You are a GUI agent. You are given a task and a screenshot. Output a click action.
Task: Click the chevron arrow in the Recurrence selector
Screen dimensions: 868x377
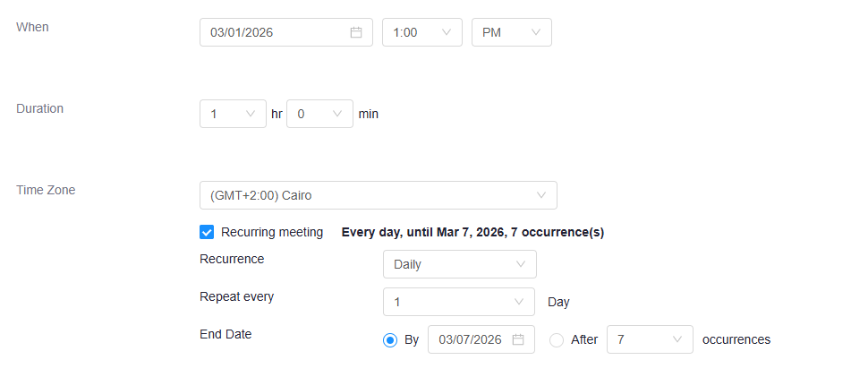click(521, 264)
